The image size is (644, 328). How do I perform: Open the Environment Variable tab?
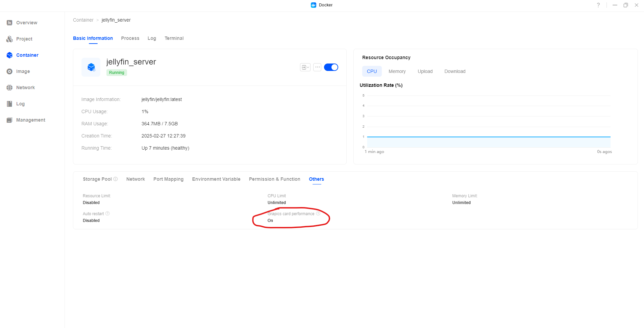coord(216,179)
